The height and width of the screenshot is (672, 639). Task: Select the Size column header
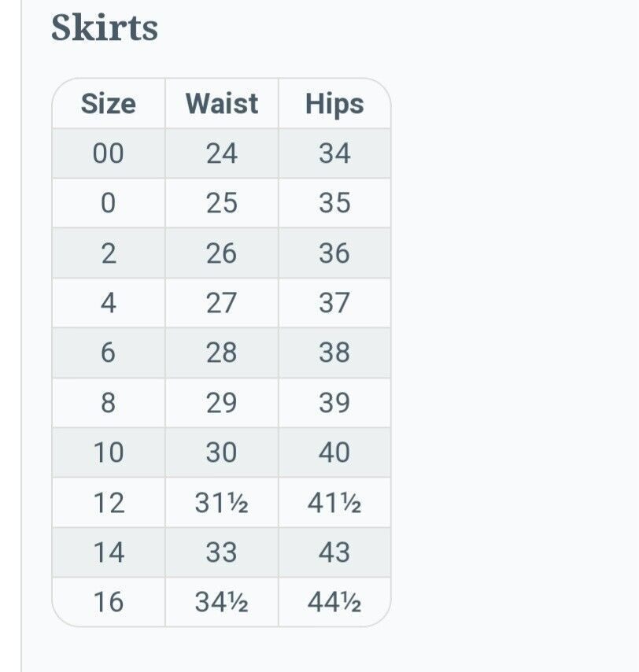click(x=109, y=103)
